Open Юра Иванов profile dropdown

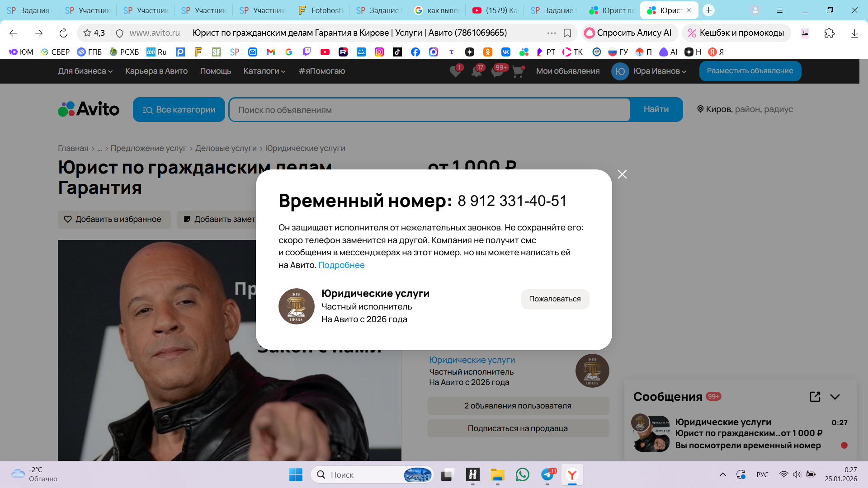tap(660, 71)
